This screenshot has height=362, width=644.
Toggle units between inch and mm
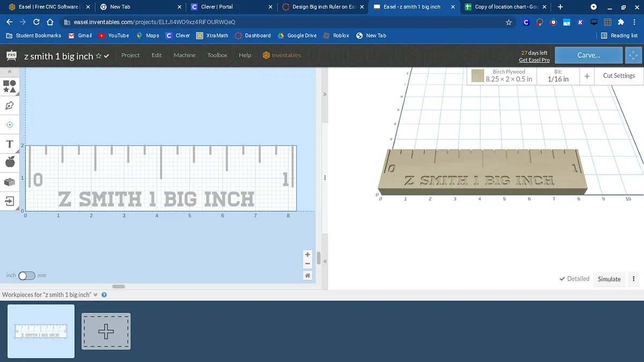click(26, 276)
